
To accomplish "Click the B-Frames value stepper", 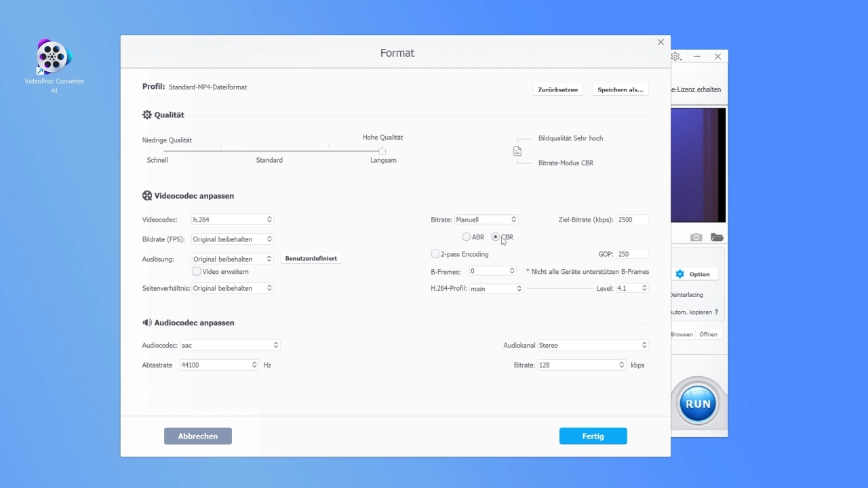I will coord(512,271).
